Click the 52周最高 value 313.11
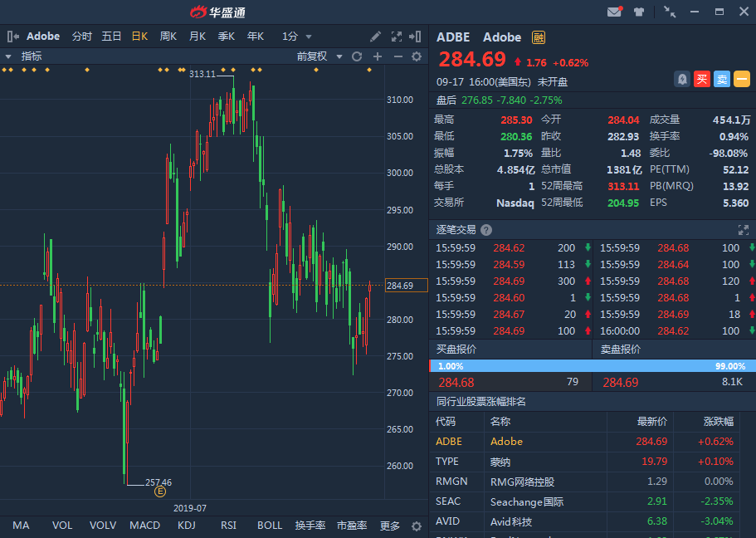 coord(623,186)
